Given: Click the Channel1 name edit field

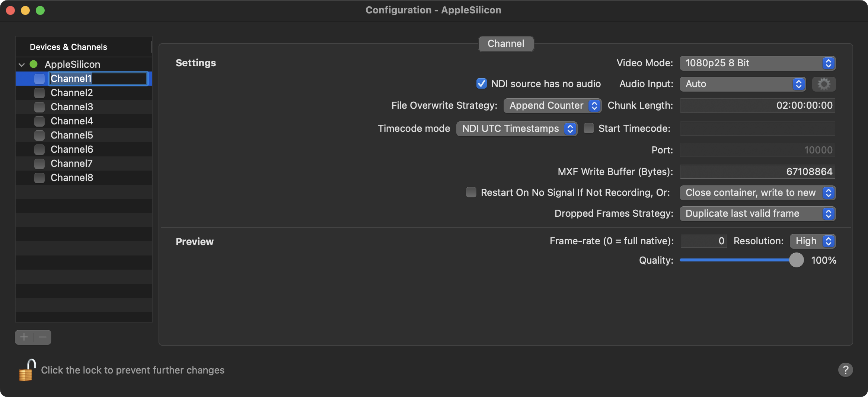Looking at the screenshot, I should click(99, 79).
